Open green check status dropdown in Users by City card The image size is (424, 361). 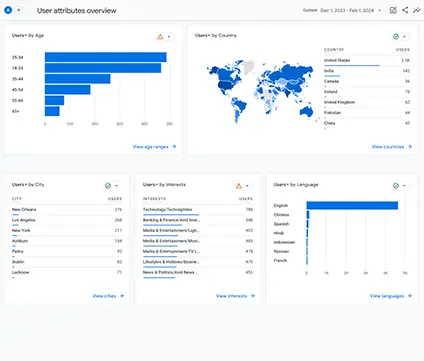coord(112,186)
